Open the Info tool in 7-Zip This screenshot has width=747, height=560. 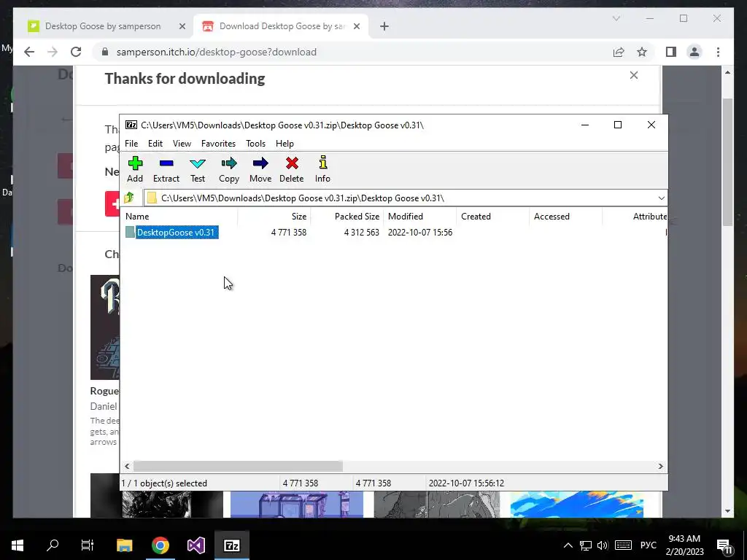pyautogui.click(x=322, y=169)
